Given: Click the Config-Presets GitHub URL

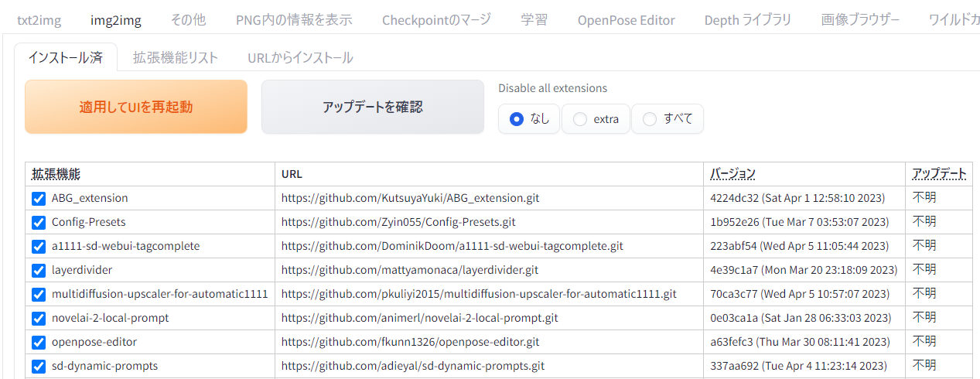Looking at the screenshot, I should tap(398, 222).
